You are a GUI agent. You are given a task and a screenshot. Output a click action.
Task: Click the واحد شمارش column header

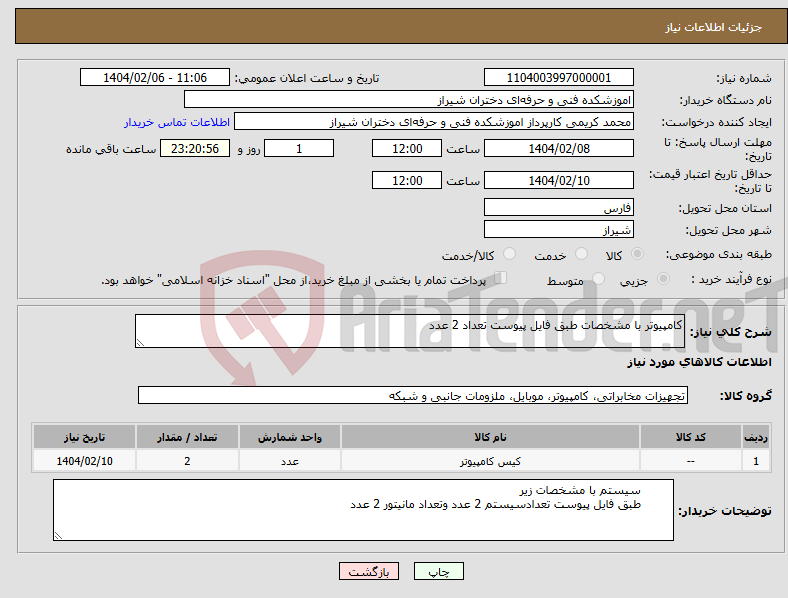[290, 437]
